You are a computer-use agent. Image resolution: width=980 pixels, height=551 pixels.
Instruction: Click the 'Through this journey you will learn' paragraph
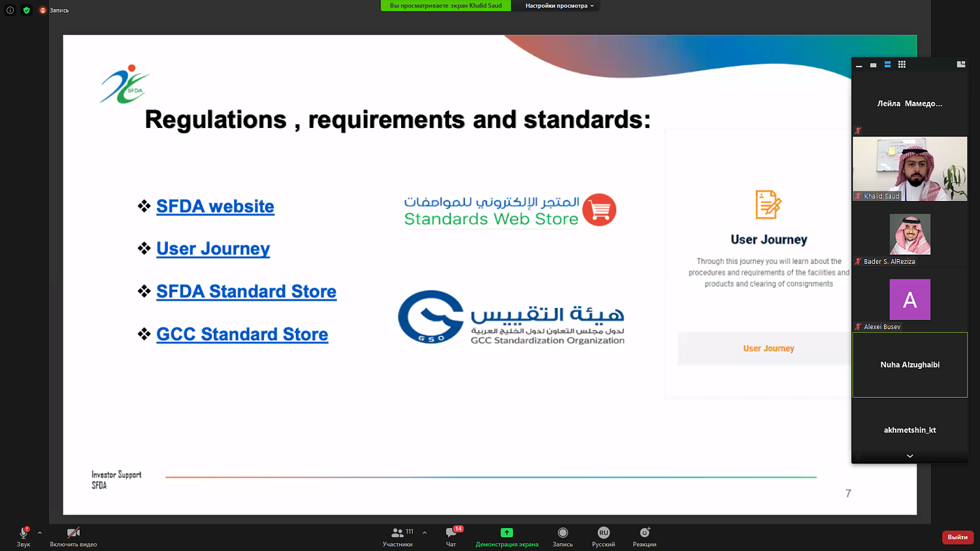(x=769, y=272)
